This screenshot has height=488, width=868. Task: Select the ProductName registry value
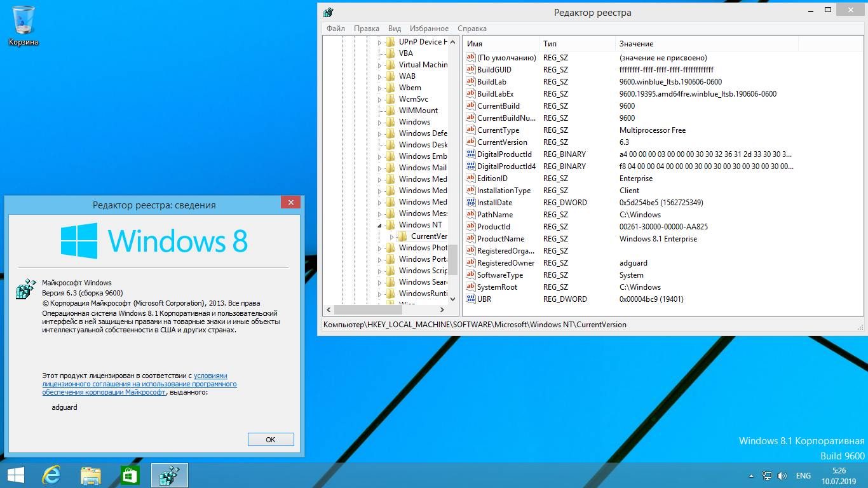pos(500,239)
